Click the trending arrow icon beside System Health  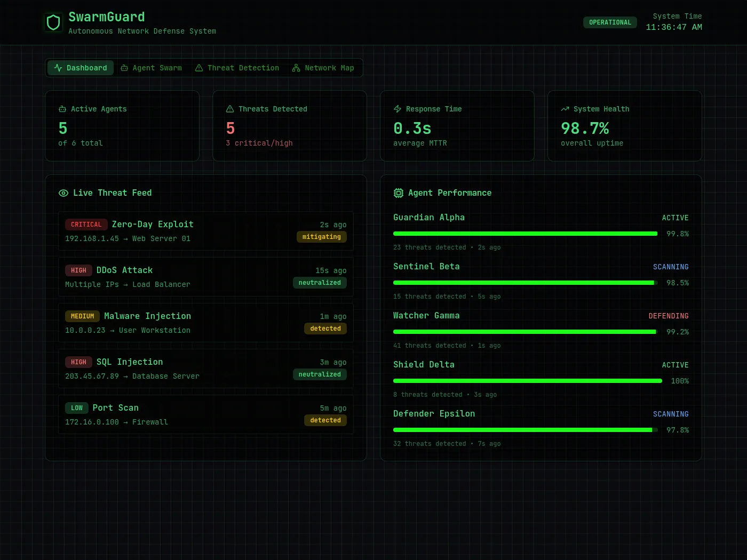point(565,109)
